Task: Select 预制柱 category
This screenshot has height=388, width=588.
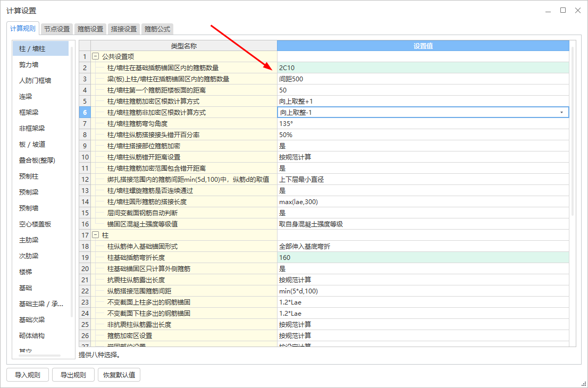Action: (40, 176)
